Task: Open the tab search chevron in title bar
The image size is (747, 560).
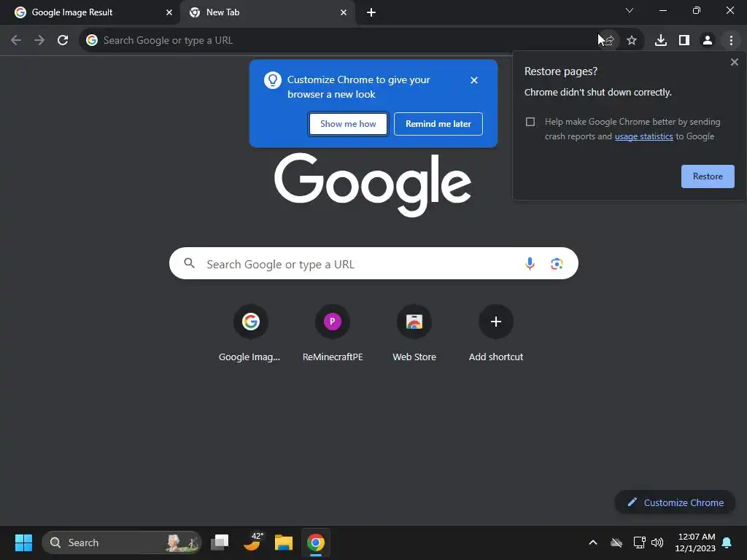Action: (x=630, y=10)
